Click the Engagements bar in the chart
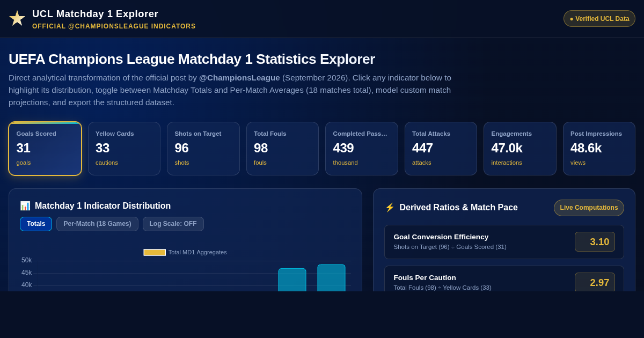This screenshot has height=338, width=644. point(292,280)
